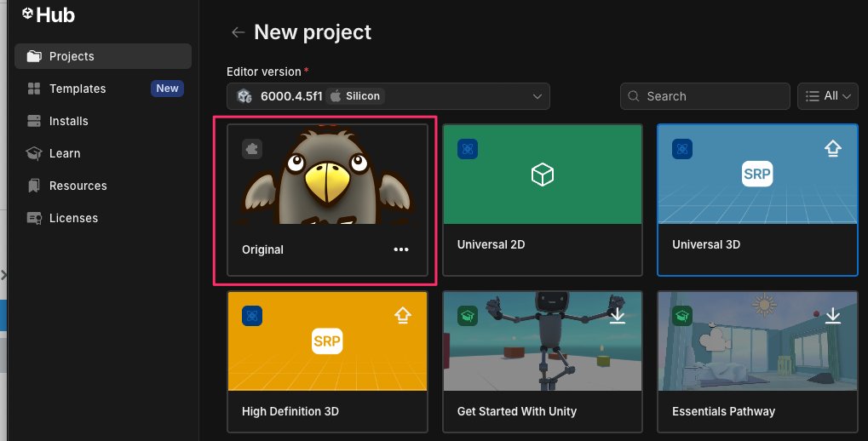Open the Projects section in the sidebar
The width and height of the screenshot is (868, 441).
[103, 56]
